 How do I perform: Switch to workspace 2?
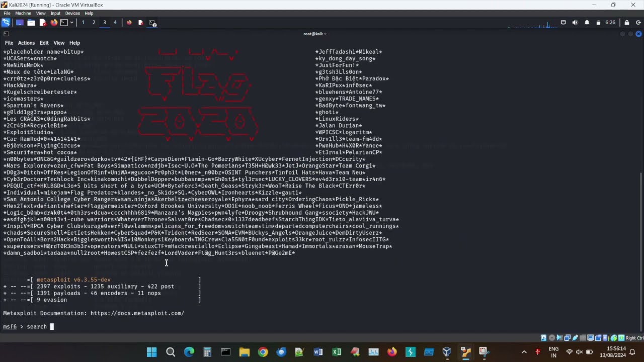pos(94,23)
